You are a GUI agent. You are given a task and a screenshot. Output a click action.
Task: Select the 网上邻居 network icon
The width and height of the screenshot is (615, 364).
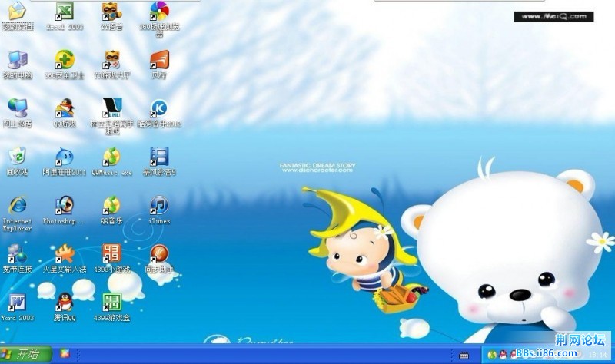click(17, 108)
